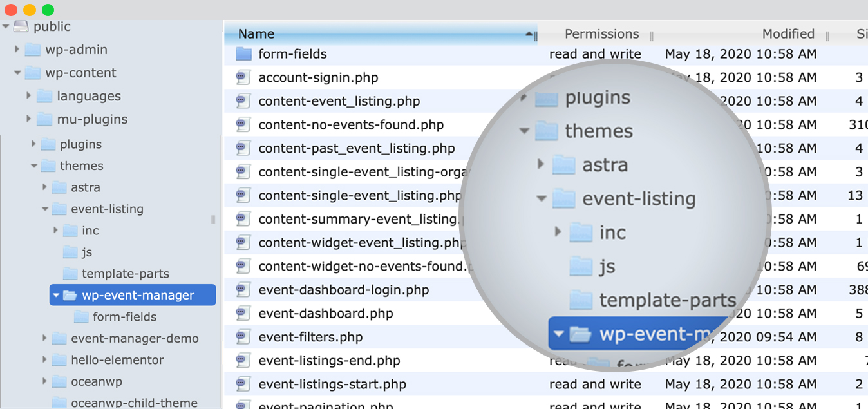The width and height of the screenshot is (868, 409).
Task: Sort file list by Modified column header
Action: coord(788,34)
